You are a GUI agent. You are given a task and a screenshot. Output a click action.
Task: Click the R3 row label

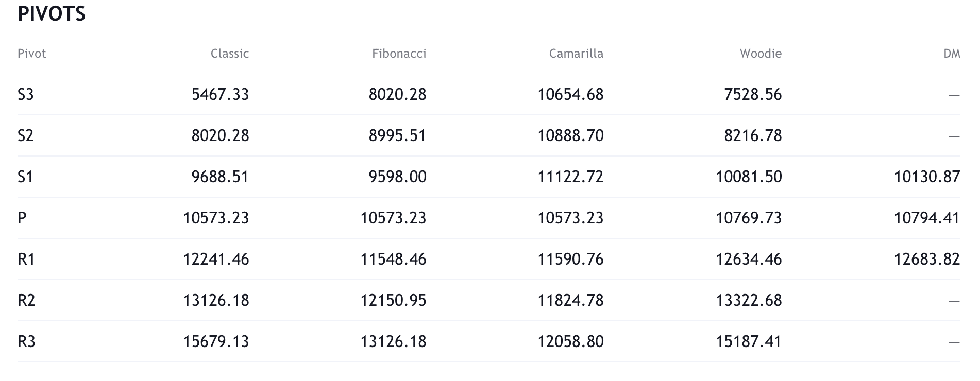(x=26, y=341)
